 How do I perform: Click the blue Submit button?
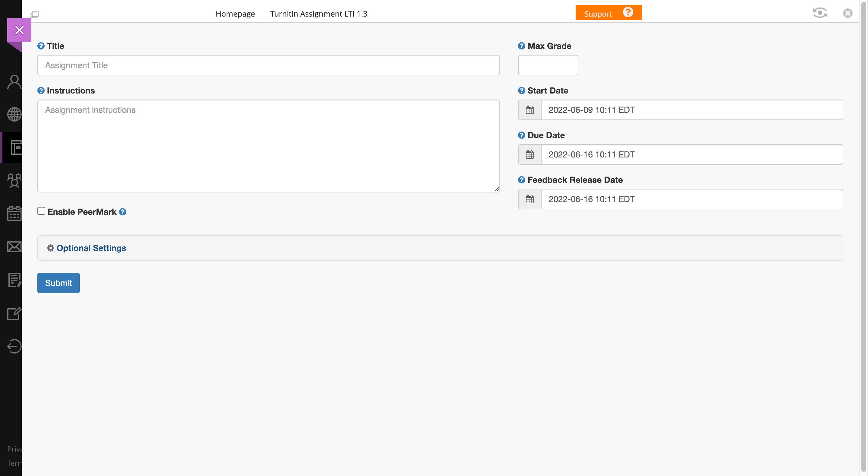tap(59, 283)
